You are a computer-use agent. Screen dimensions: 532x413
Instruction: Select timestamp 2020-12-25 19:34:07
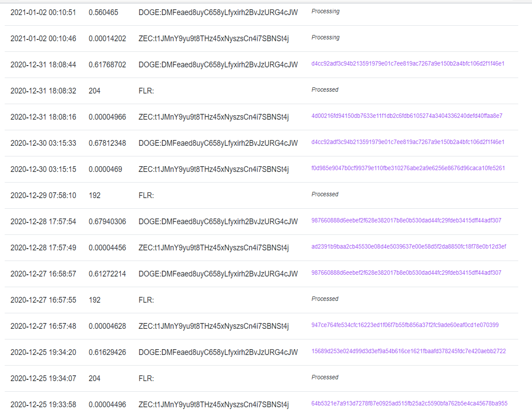[x=43, y=378]
